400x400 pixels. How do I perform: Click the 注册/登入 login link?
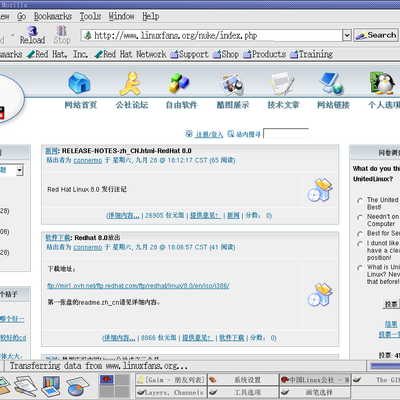[x=209, y=134]
